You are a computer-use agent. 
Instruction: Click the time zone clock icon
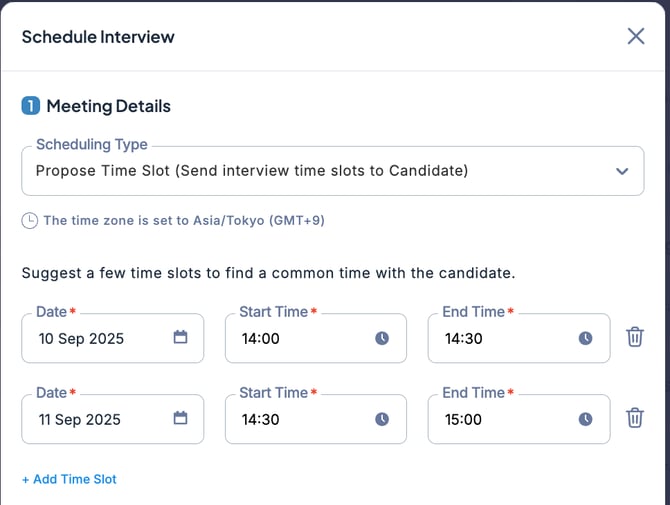click(x=30, y=220)
